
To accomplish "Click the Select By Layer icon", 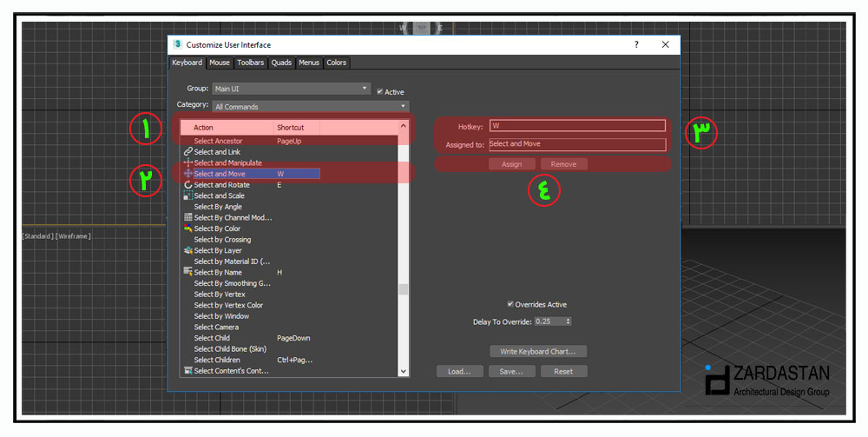I will (x=188, y=250).
